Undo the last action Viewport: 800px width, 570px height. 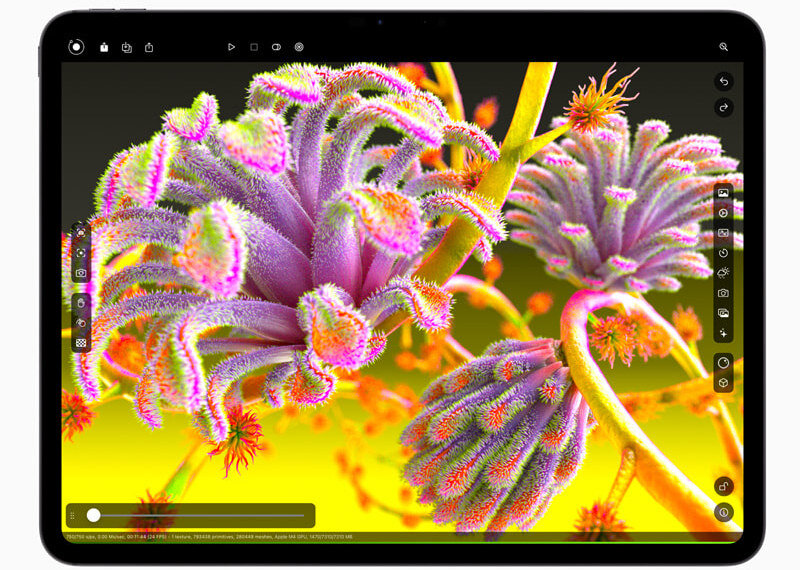[723, 81]
